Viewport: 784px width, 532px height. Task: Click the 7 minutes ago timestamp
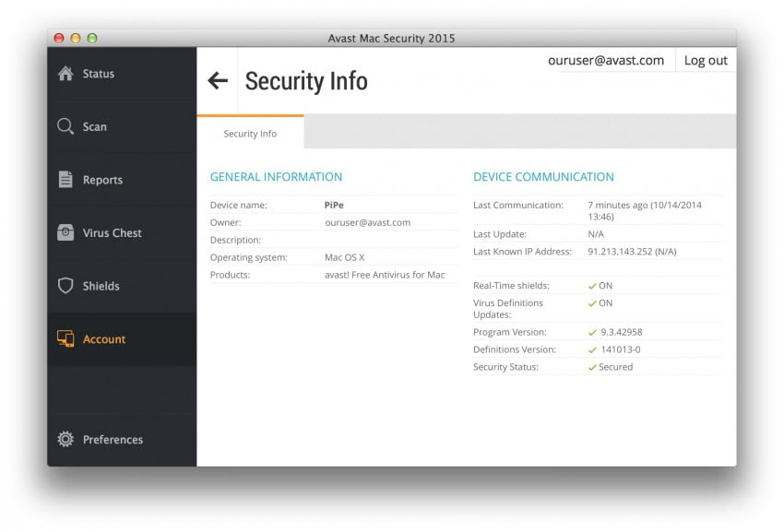tap(645, 210)
